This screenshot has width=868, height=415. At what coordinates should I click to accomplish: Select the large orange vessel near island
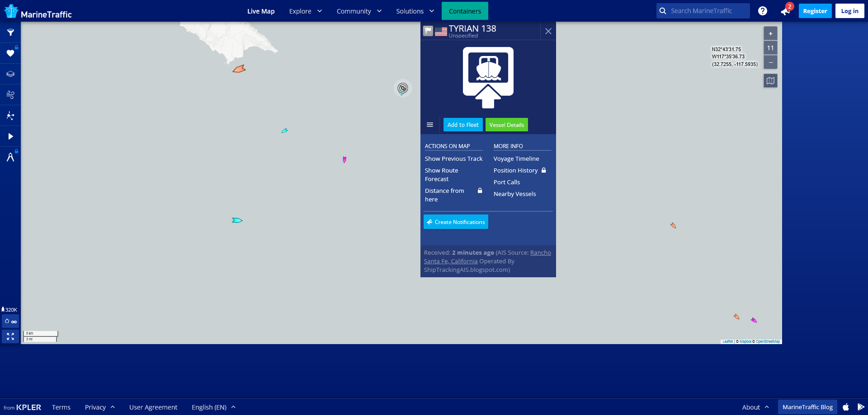[x=239, y=69]
